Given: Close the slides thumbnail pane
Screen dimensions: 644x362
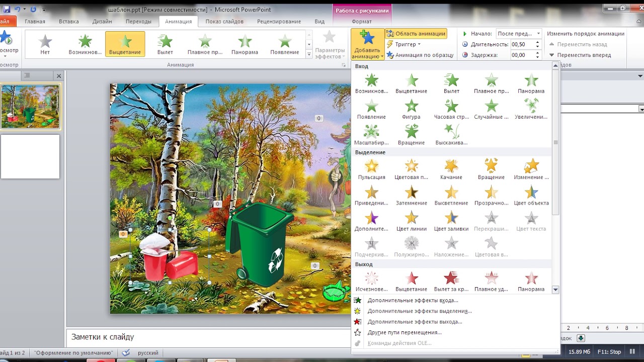Looking at the screenshot, I should tap(59, 76).
